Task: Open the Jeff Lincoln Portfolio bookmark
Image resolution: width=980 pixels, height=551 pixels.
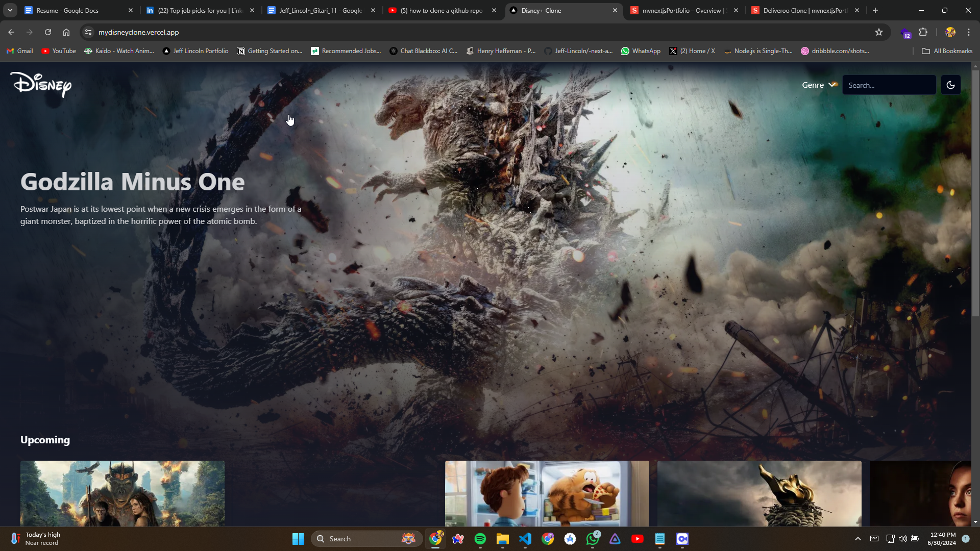Action: 195,51
